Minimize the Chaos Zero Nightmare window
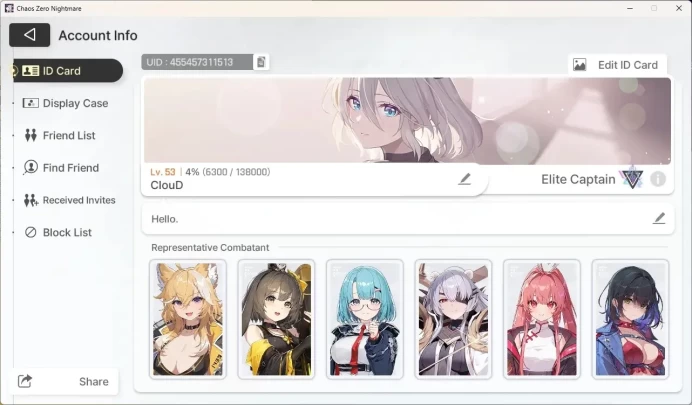The image size is (692, 405). (x=630, y=8)
